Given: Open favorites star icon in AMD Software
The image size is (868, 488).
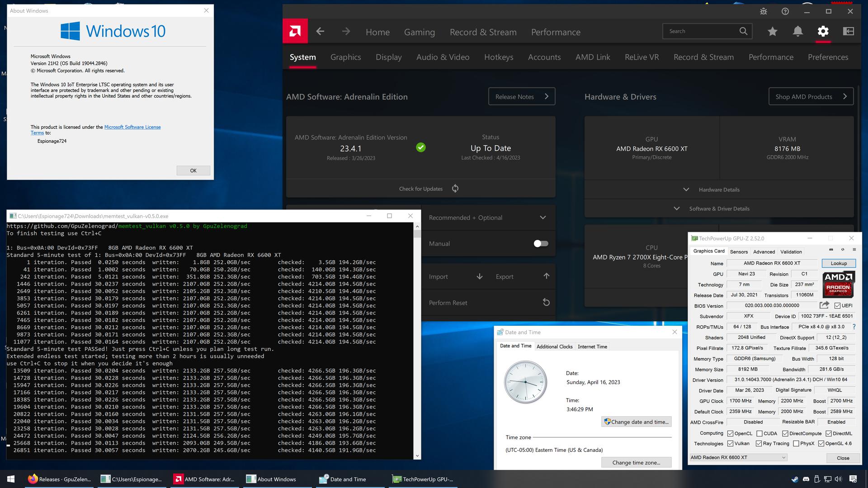Looking at the screenshot, I should pos(773,31).
